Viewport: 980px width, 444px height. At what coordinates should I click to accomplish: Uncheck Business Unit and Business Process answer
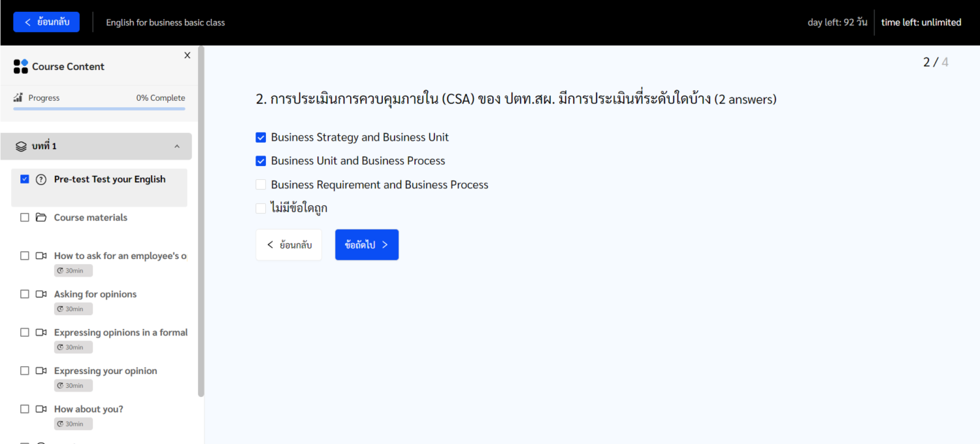coord(261,161)
